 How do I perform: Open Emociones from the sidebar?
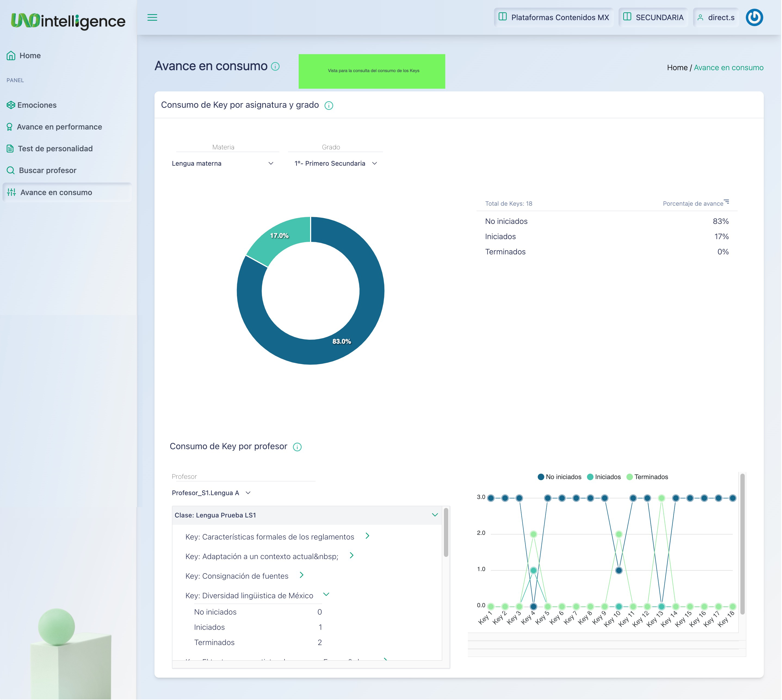click(x=36, y=105)
